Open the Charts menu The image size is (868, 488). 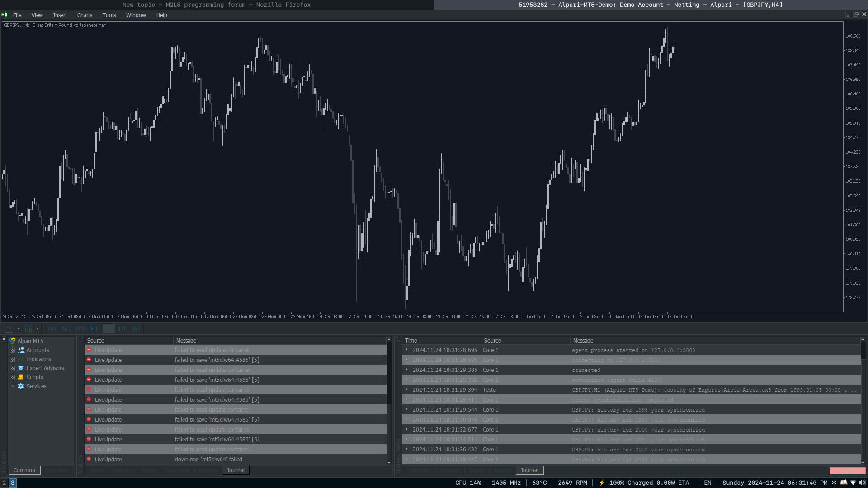pos(85,15)
